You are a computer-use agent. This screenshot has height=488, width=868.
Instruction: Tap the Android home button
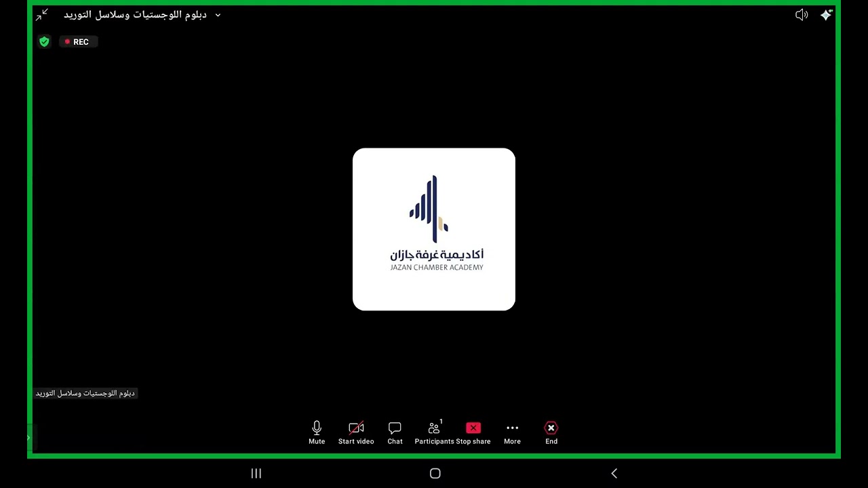click(435, 473)
